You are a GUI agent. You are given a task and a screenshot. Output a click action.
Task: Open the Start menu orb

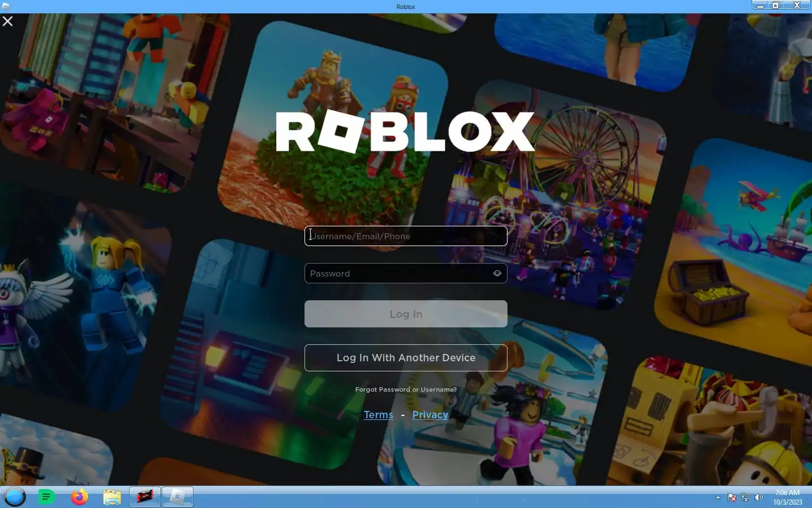click(x=15, y=497)
